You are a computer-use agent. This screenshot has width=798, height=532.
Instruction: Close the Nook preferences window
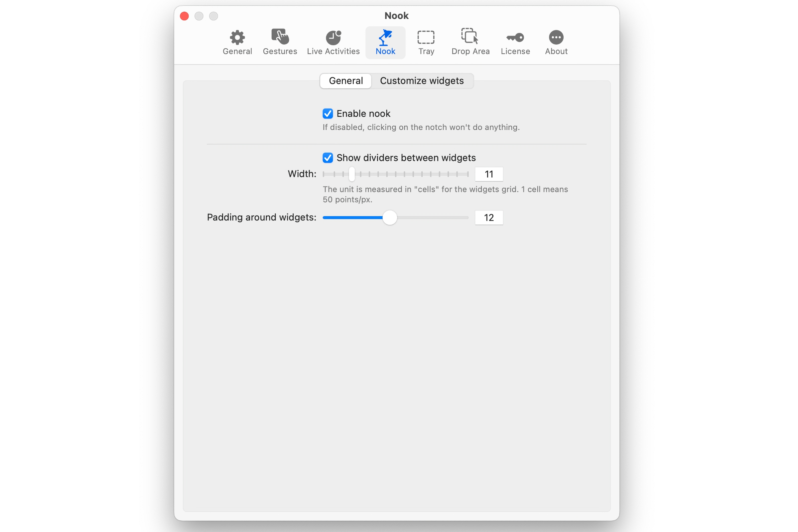coord(184,16)
